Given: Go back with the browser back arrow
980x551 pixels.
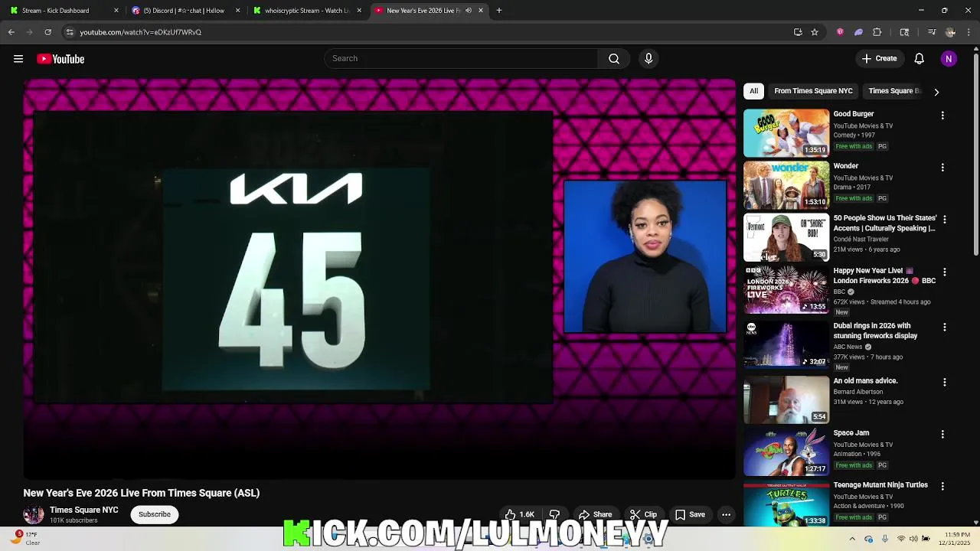Looking at the screenshot, I should (11, 32).
